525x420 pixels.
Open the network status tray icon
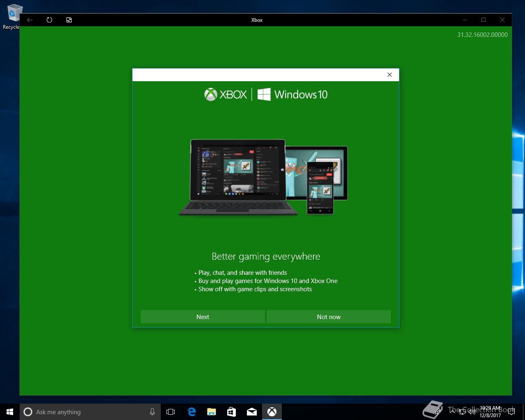click(463, 411)
